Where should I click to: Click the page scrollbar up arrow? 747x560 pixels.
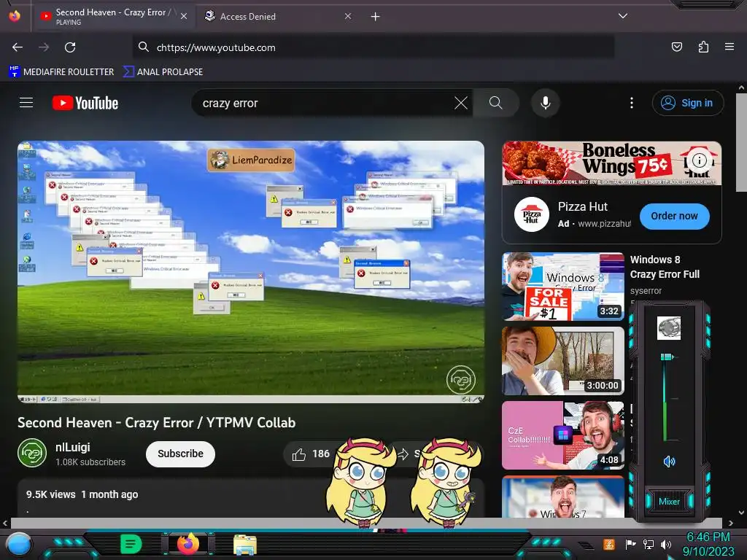coord(741,87)
